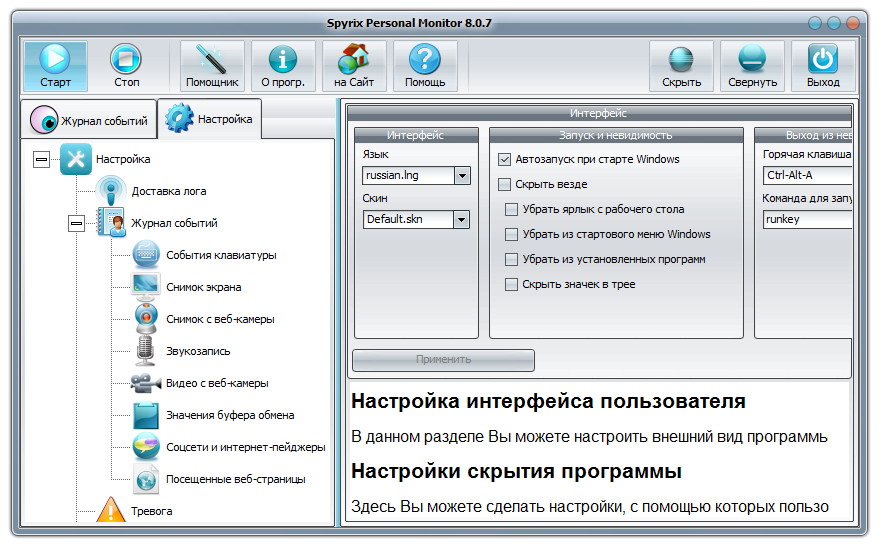Click the События клавиатуры keyboard icon

coord(146,255)
